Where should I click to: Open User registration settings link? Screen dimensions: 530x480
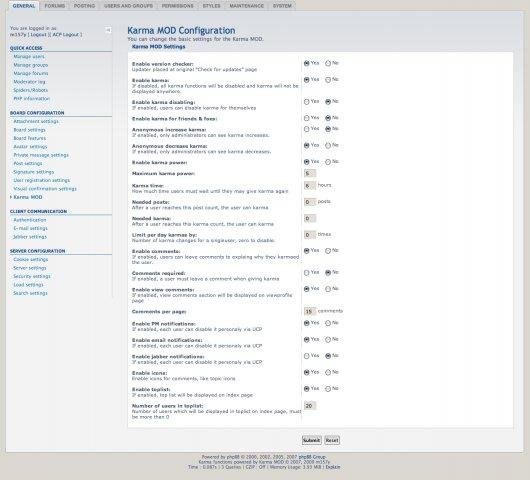click(x=42, y=181)
